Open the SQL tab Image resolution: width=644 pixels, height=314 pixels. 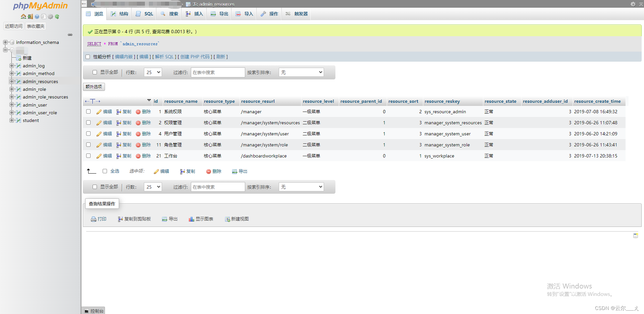tap(145, 14)
